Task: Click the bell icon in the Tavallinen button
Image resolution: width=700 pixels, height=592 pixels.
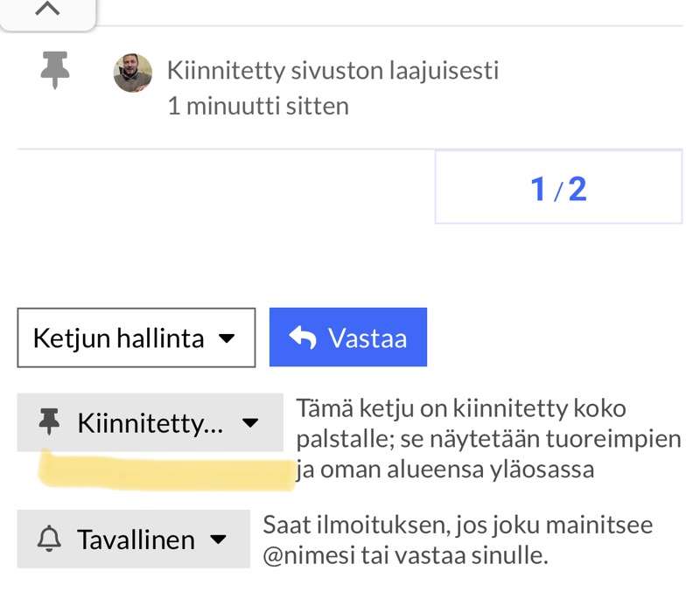Action: [x=49, y=540]
